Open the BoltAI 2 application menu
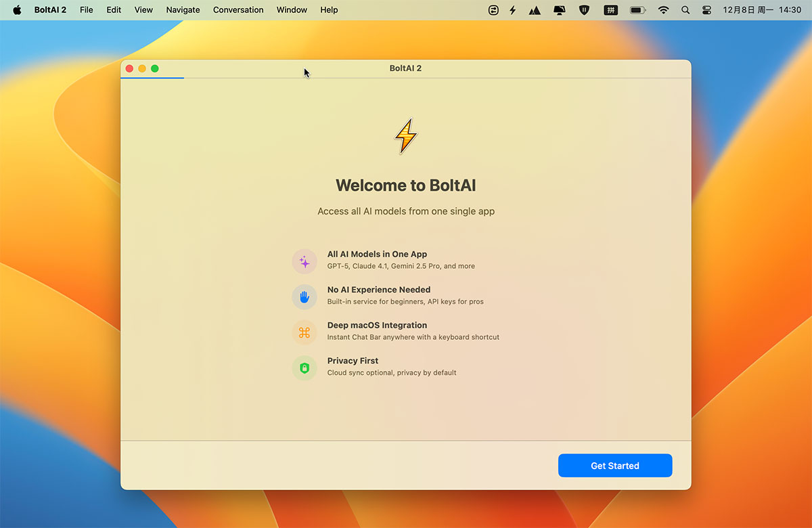This screenshot has height=528, width=812. (x=50, y=10)
